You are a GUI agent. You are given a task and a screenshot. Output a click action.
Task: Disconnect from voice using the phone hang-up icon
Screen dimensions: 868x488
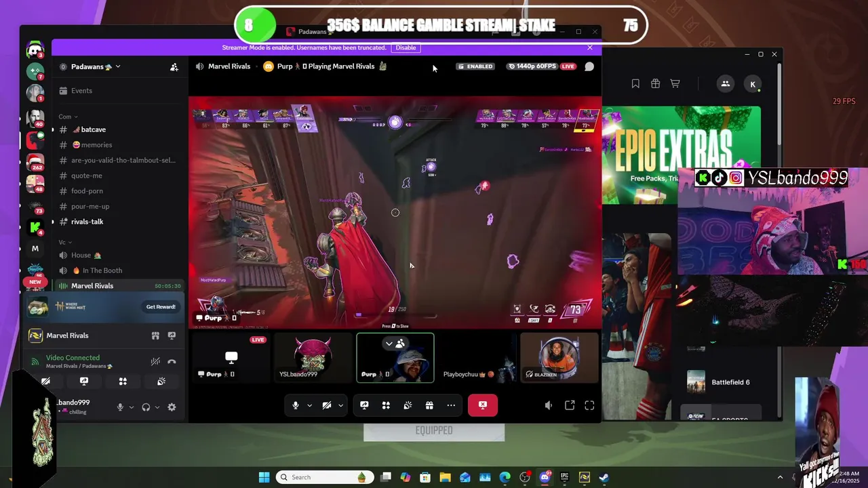tap(172, 362)
